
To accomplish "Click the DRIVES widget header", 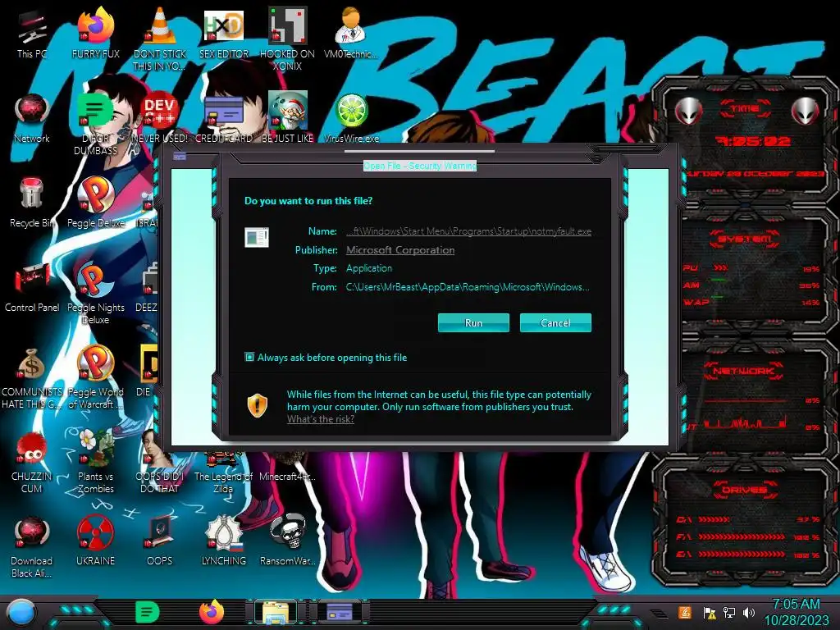I will [743, 490].
